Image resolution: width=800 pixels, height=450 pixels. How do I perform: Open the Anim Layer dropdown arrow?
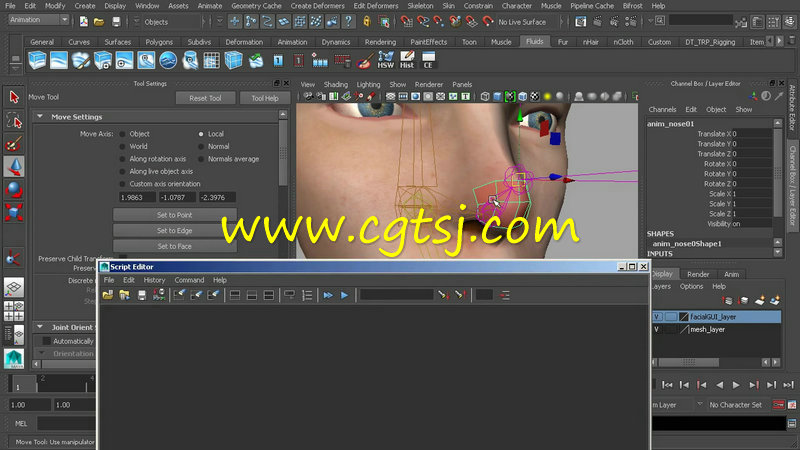[x=699, y=404]
